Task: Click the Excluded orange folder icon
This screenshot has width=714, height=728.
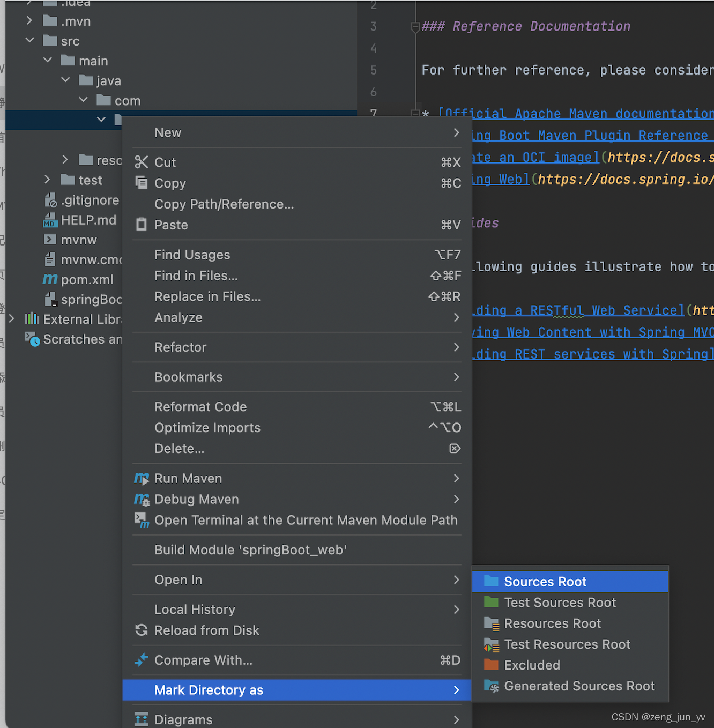Action: tap(491, 665)
